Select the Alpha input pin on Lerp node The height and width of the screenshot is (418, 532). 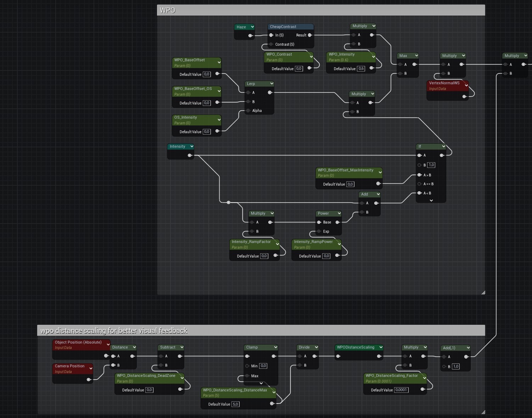pos(248,111)
